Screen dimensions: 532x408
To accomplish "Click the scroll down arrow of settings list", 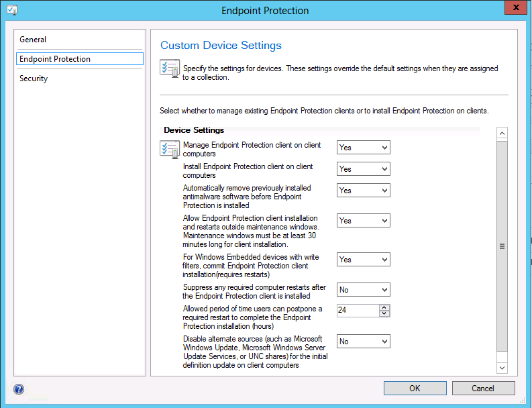I will 502,368.
